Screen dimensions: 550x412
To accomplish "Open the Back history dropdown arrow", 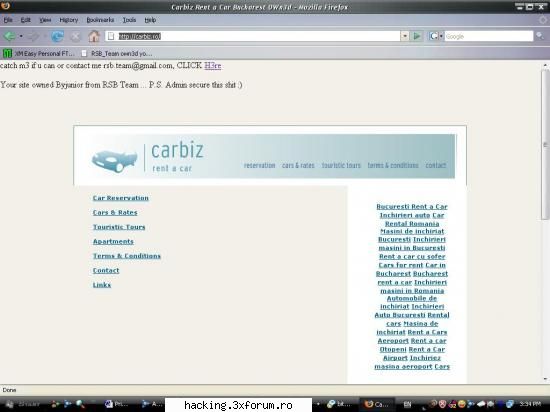I will (21, 36).
